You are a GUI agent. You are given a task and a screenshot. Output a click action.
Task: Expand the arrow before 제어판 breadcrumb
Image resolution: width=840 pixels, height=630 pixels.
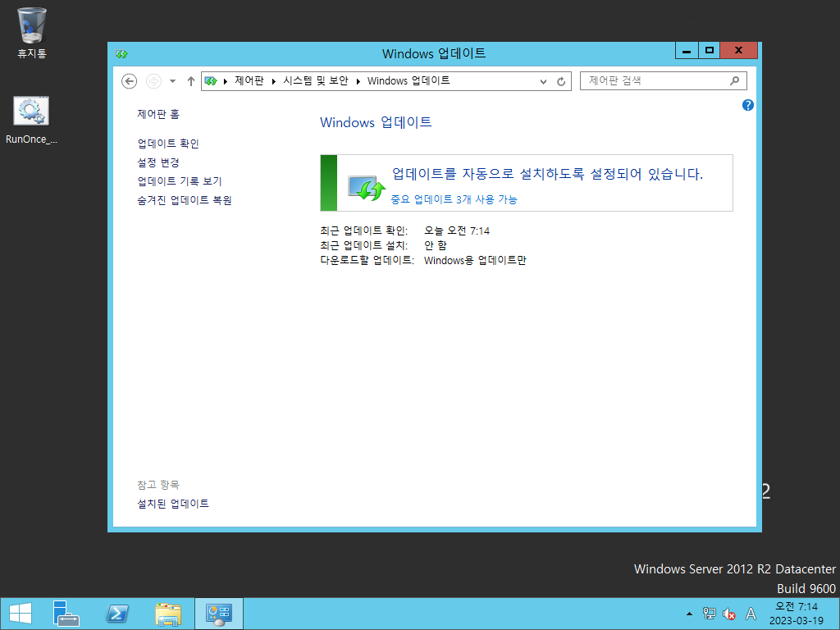(226, 81)
